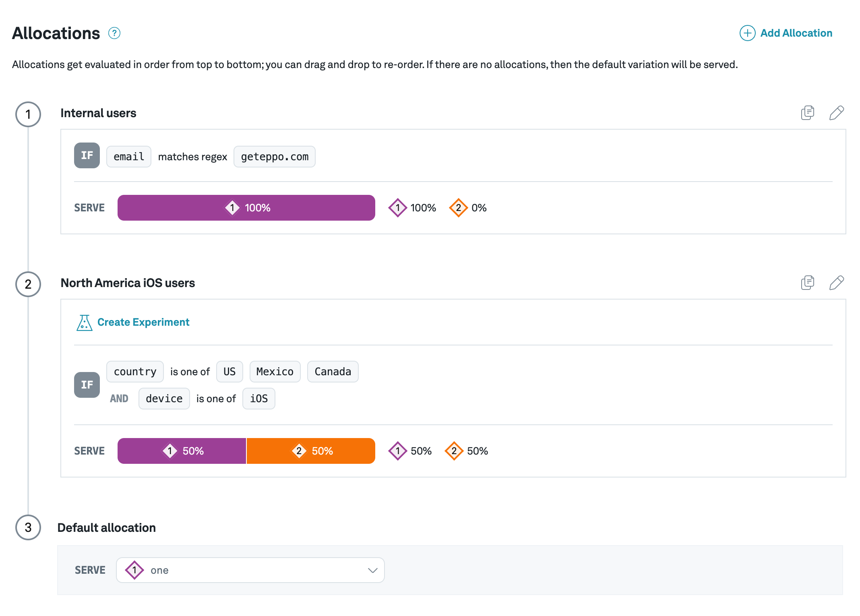
Task: Edit the Internal users allocation
Action: click(836, 113)
